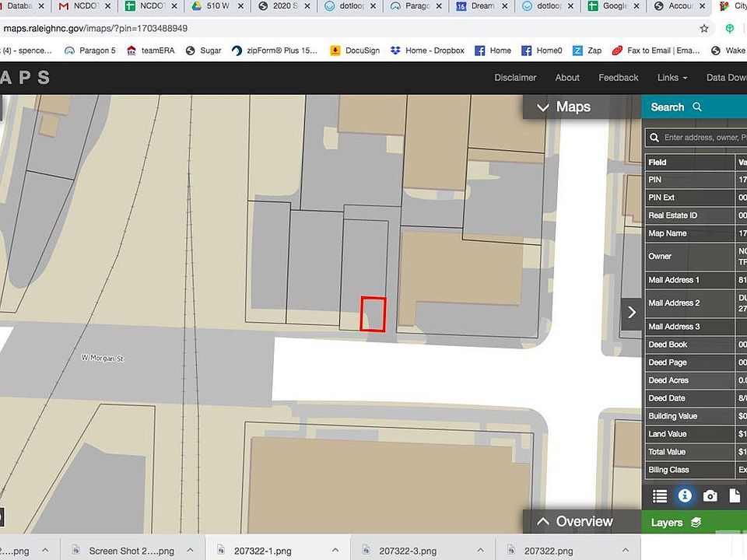The image size is (747, 560).
Task: Click the magnifier icon in search field
Action: [654, 138]
